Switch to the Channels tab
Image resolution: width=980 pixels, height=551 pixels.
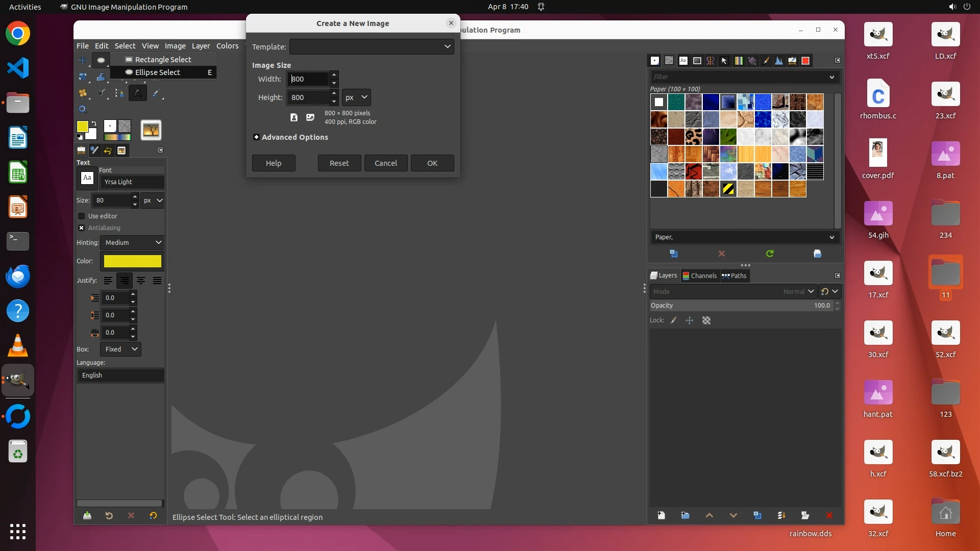[699, 275]
